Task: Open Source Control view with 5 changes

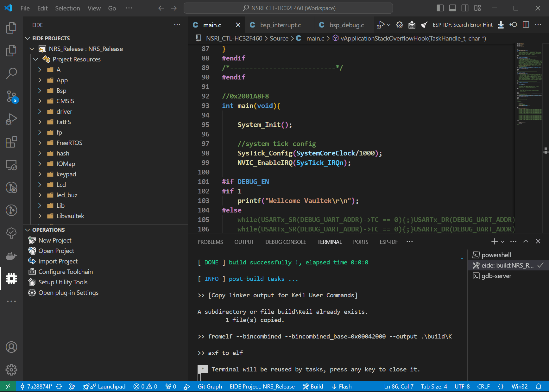Action: 11,96
